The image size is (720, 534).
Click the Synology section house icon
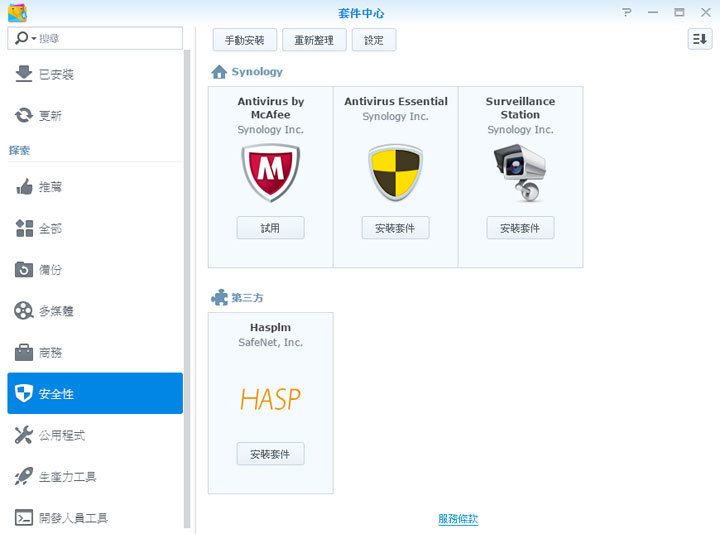point(219,72)
